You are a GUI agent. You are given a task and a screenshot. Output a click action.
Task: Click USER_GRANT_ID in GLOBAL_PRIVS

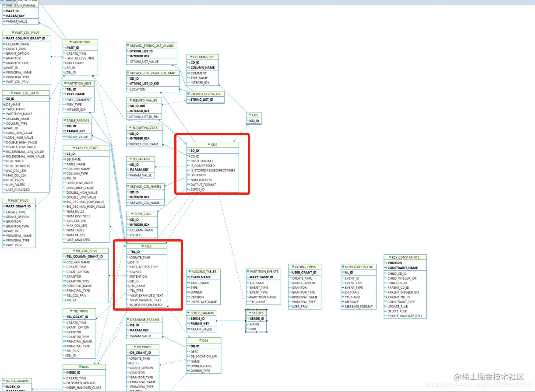point(304,273)
